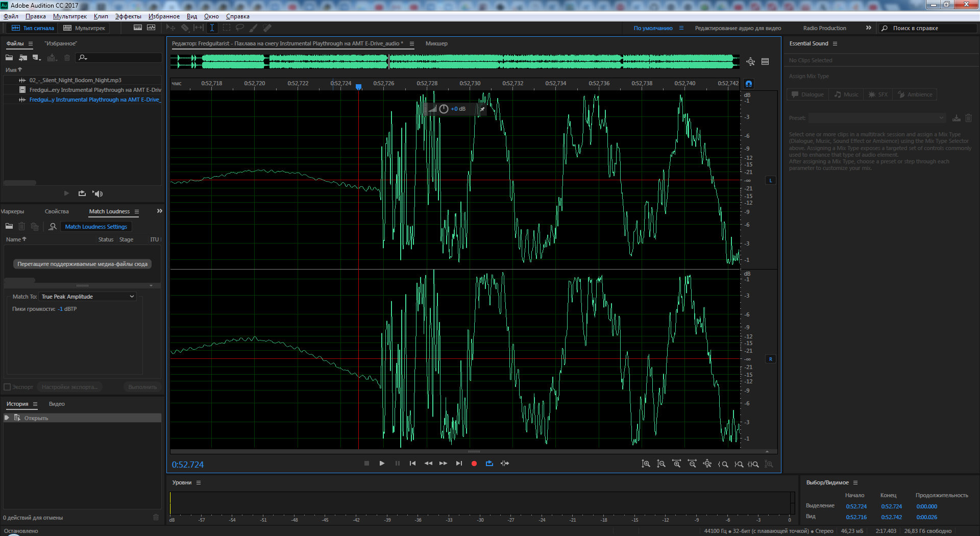980x536 pixels.
Task: Switch to the Тип сигнала waveform view
Action: coord(33,28)
